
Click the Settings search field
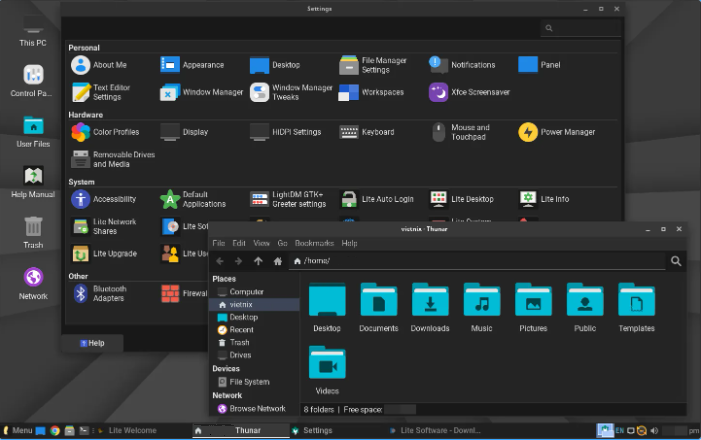point(580,28)
